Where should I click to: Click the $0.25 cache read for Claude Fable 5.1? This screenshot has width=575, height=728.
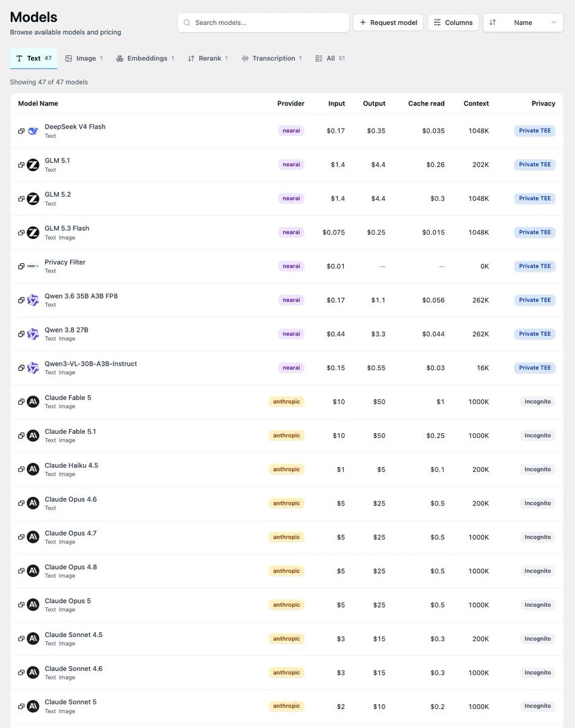pyautogui.click(x=435, y=436)
